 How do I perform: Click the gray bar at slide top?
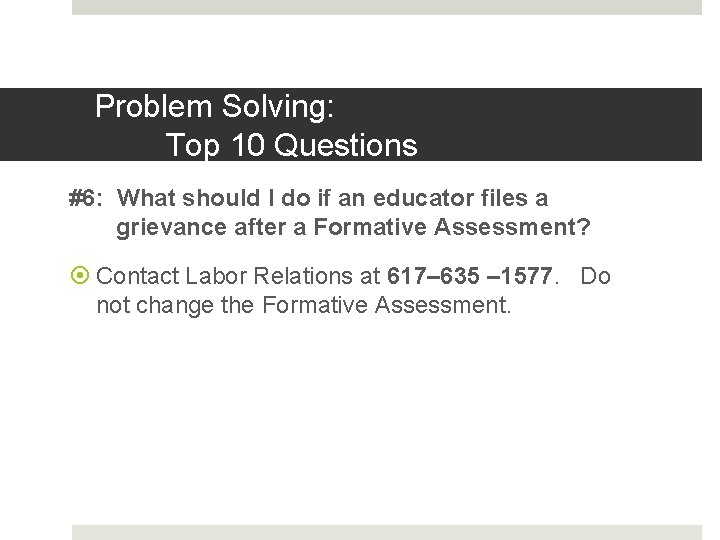pyautogui.click(x=387, y=7)
